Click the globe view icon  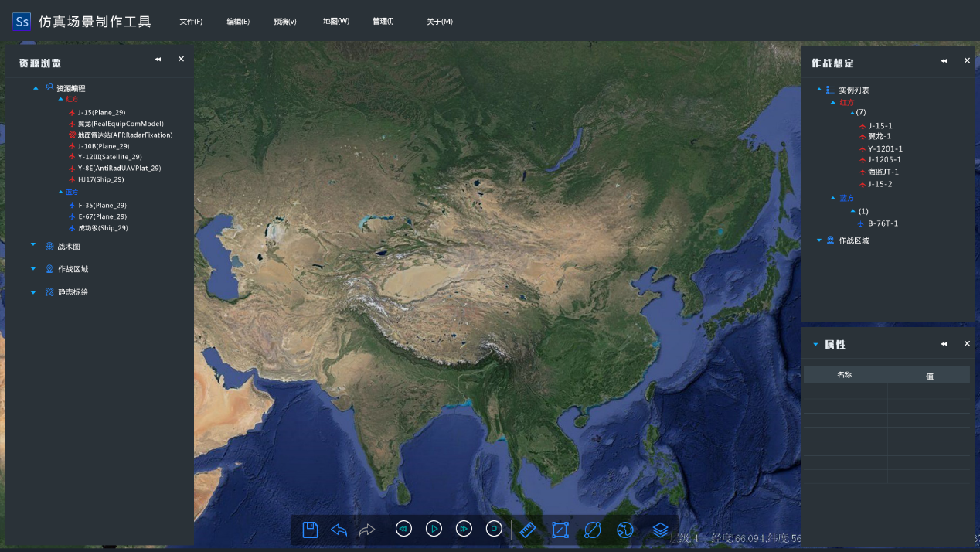625,530
